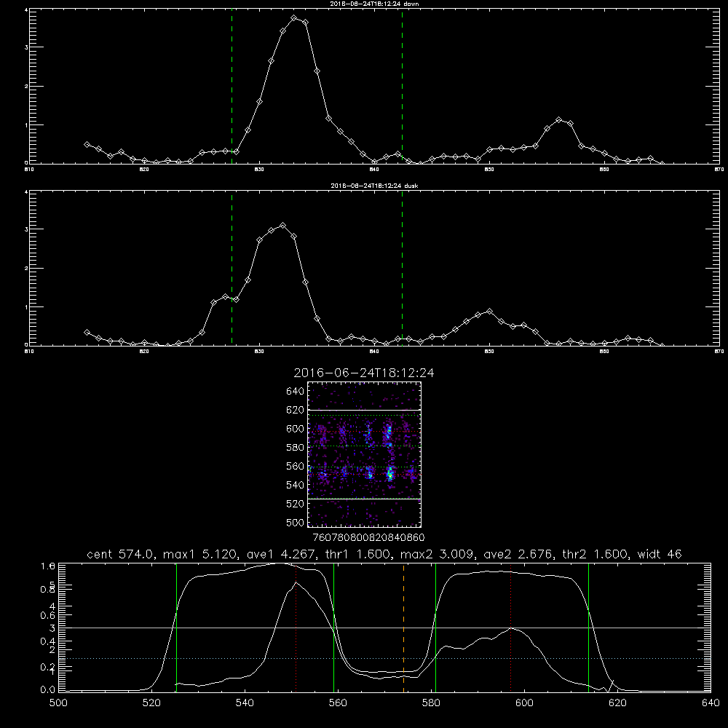The height and width of the screenshot is (728, 728).
Task: Click the green vertical line near 525 in bottom plot
Action: pos(176,628)
